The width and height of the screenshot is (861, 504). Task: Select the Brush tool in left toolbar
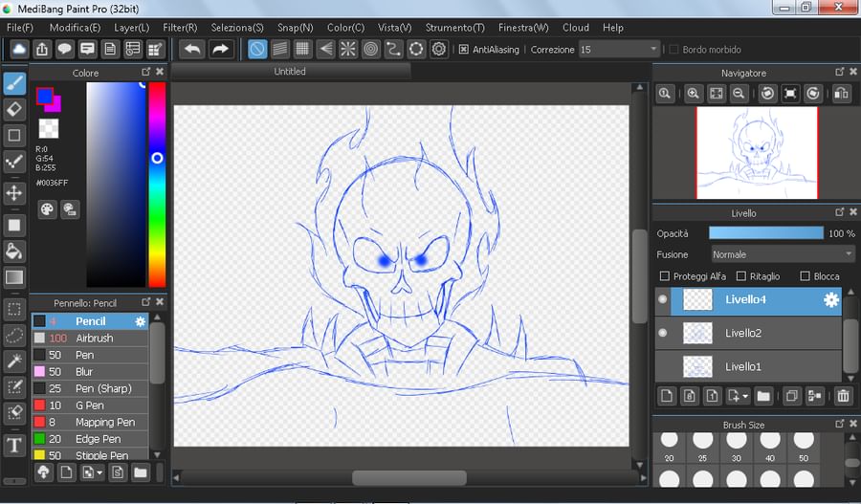[x=14, y=83]
